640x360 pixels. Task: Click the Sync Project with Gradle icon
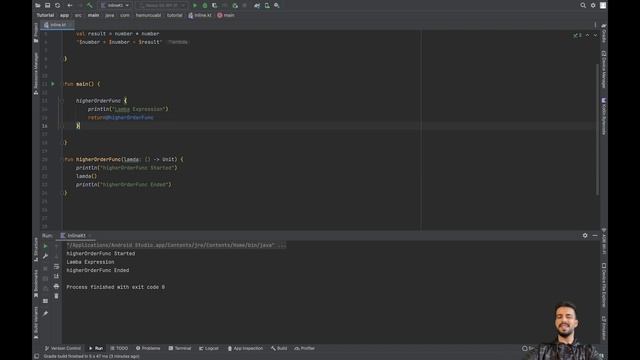(257, 5)
